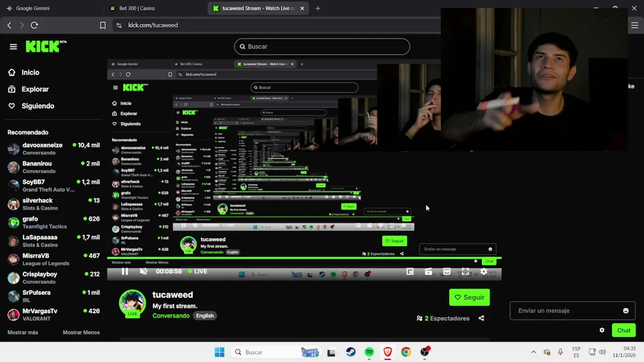Click MisrraVB avatar in recommended list
The height and width of the screenshot is (362, 644).
[x=14, y=259]
